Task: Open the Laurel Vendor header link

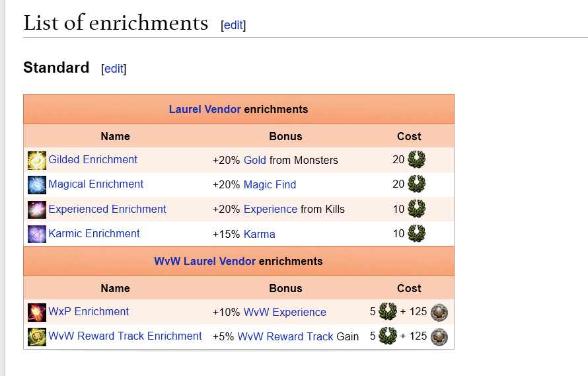Action: point(205,109)
